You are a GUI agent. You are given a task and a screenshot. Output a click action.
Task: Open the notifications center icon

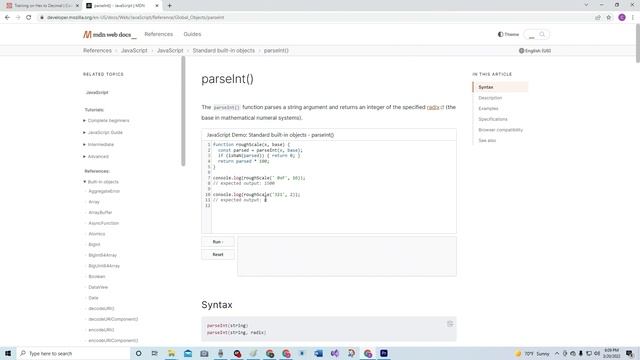coord(630,353)
